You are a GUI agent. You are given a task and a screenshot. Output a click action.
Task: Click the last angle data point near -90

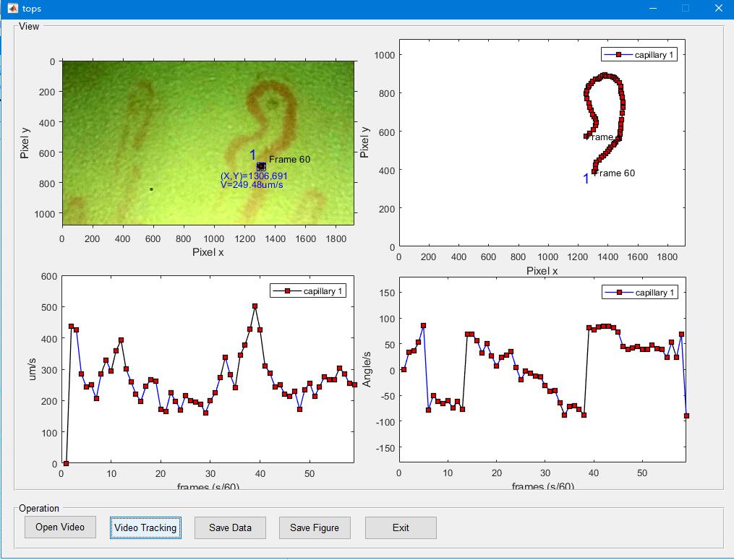pyautogui.click(x=686, y=415)
